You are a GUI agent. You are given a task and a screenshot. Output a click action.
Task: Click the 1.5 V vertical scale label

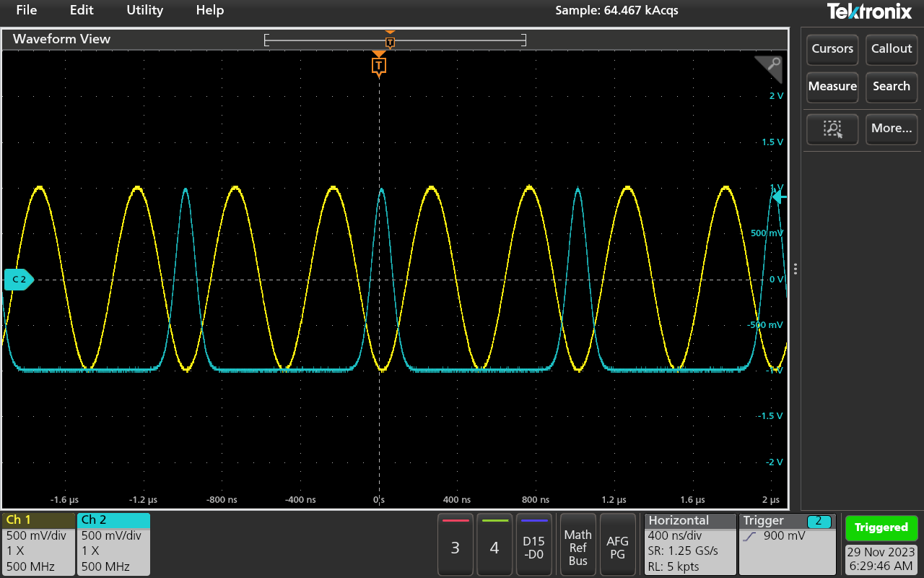(772, 142)
